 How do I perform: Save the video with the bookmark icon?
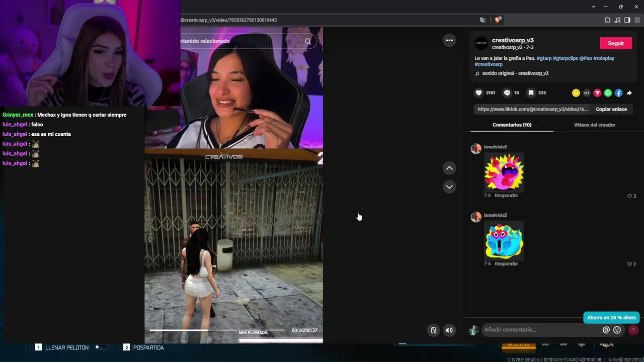click(x=531, y=93)
